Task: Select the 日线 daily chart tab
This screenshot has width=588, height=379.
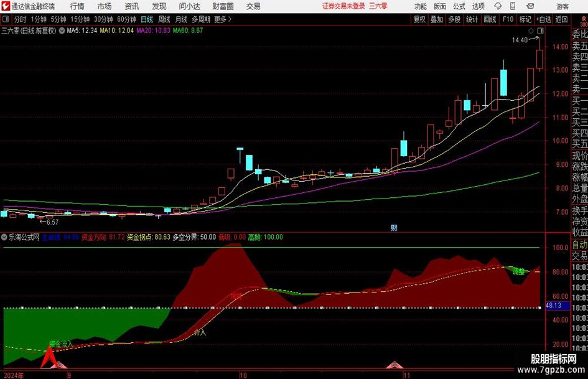Action: click(x=147, y=19)
